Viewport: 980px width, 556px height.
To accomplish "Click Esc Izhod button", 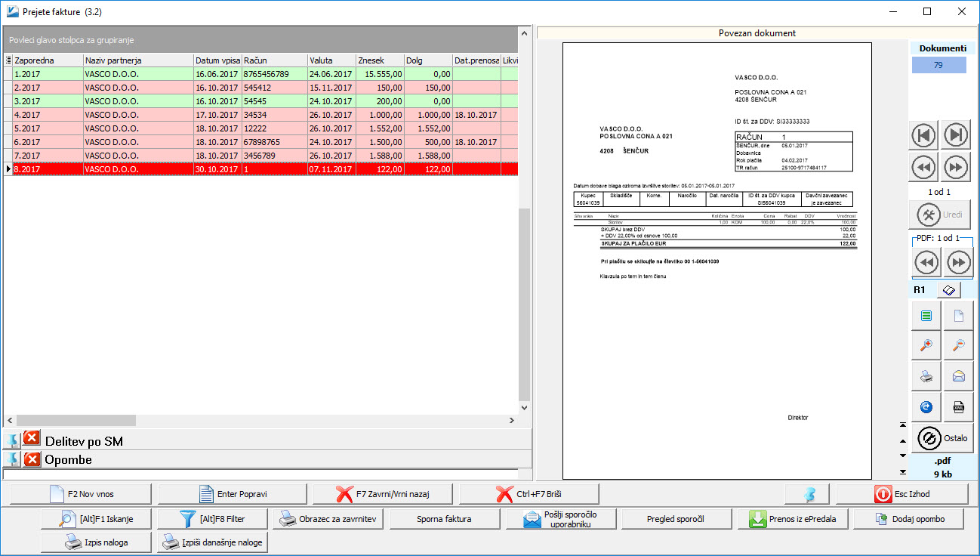I will (902, 494).
